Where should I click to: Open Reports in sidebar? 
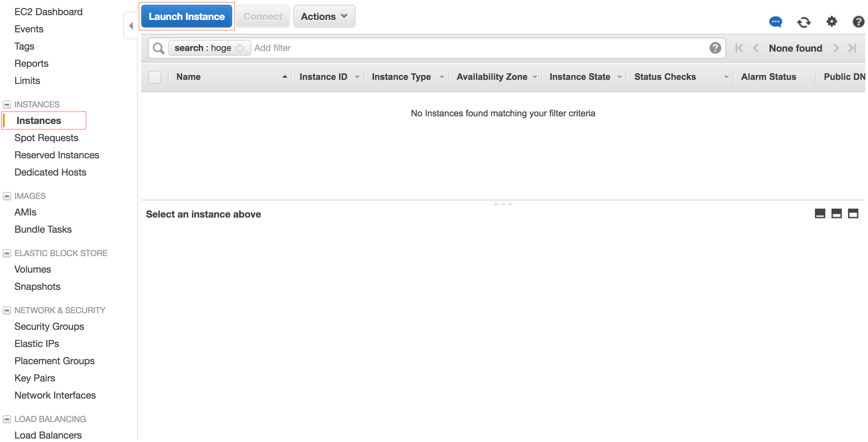[x=32, y=64]
